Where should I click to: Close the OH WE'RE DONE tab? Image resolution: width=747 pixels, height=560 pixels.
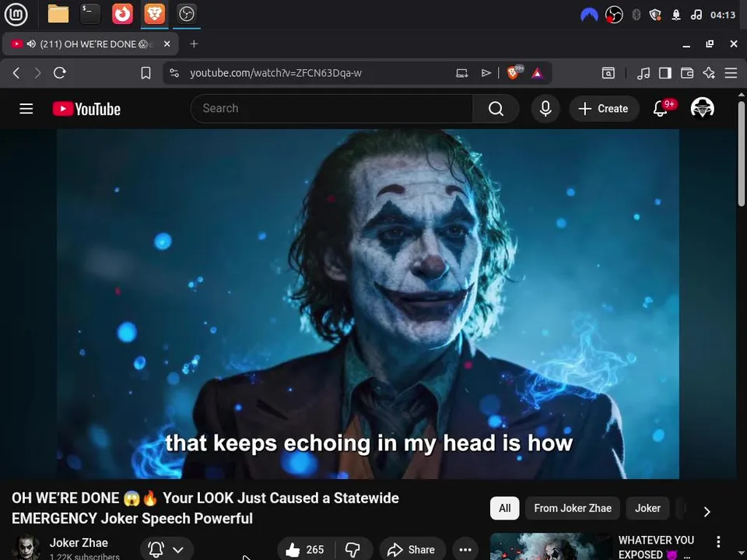tap(167, 44)
